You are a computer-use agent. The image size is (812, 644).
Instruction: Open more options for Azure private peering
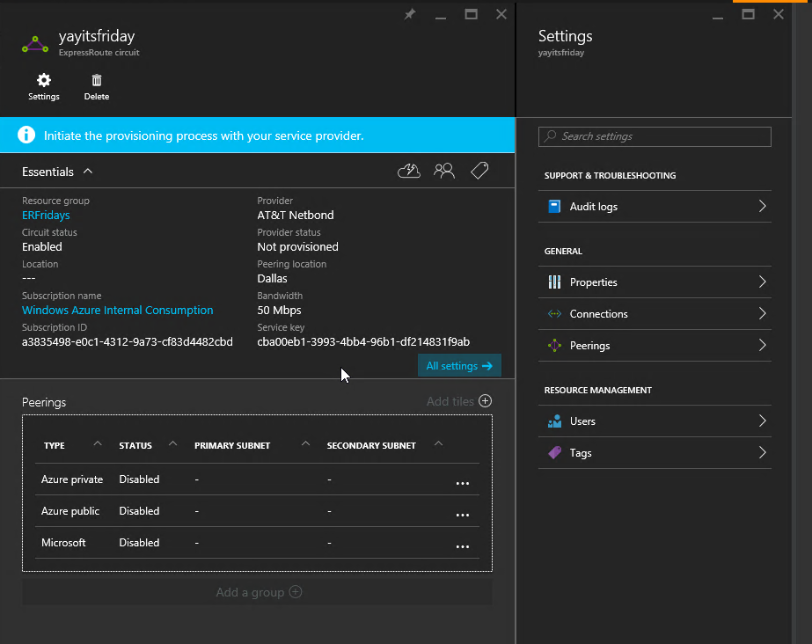point(462,482)
